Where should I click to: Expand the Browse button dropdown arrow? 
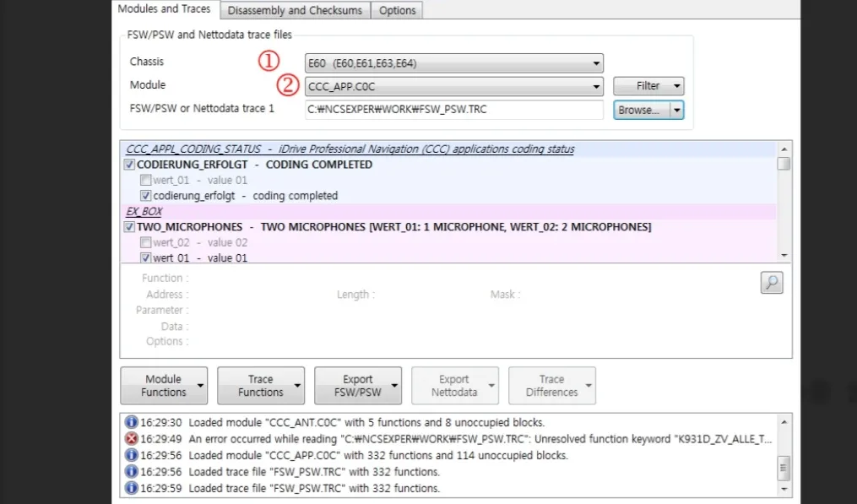pos(676,110)
